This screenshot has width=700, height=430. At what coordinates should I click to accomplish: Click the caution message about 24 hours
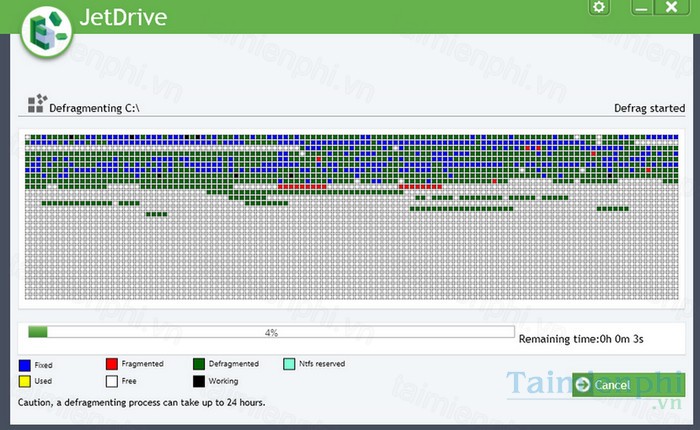click(142, 402)
